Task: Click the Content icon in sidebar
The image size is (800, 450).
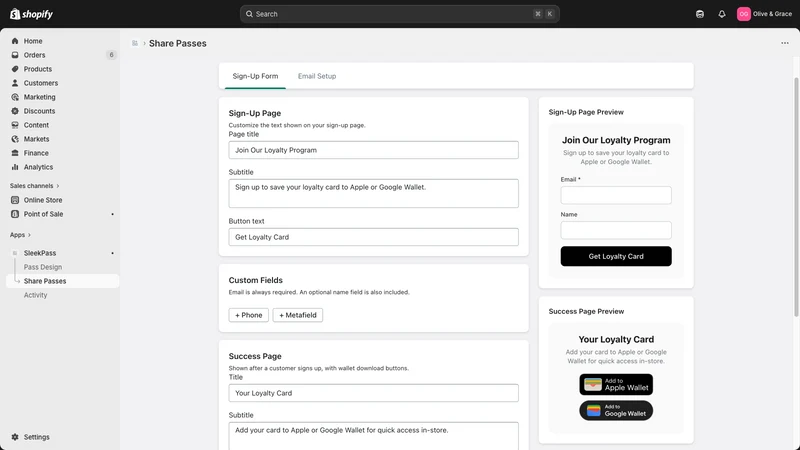Action: click(15, 125)
